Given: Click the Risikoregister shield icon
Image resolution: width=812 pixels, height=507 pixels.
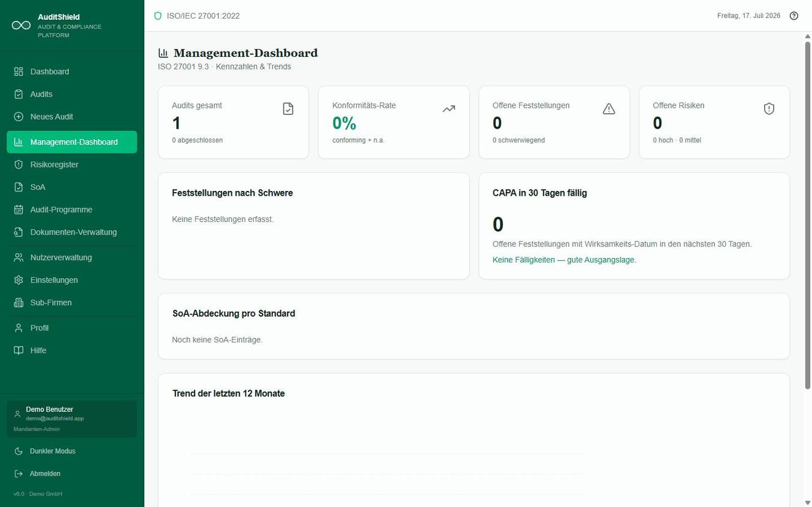Looking at the screenshot, I should pyautogui.click(x=19, y=165).
